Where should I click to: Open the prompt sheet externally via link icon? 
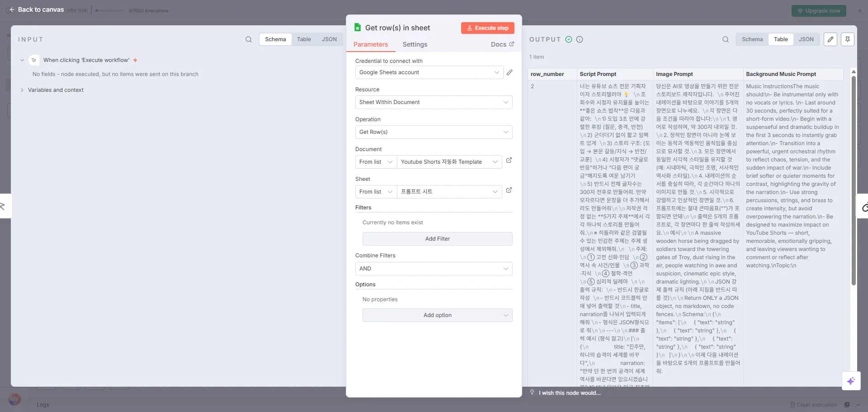pos(509,190)
